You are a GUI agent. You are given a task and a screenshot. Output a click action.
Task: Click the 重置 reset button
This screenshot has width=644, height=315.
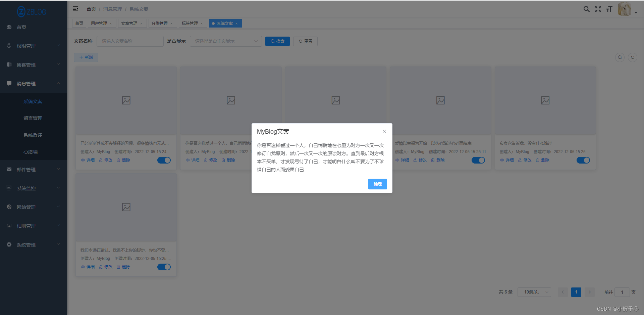coord(305,41)
